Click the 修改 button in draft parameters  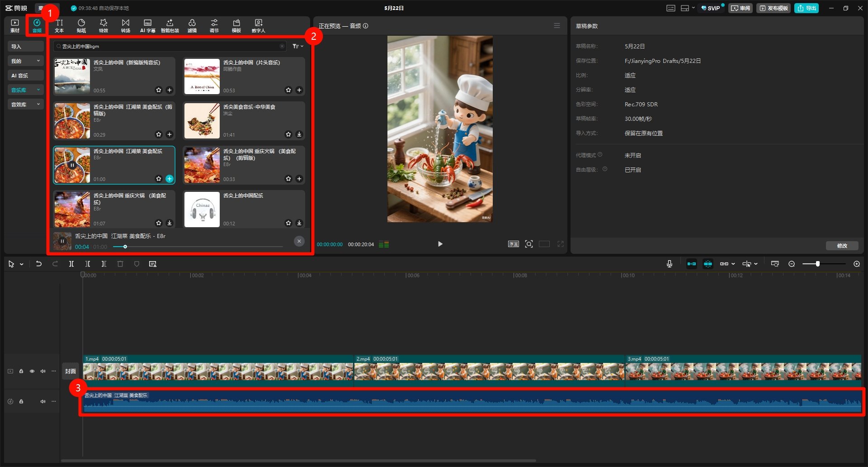click(x=842, y=246)
